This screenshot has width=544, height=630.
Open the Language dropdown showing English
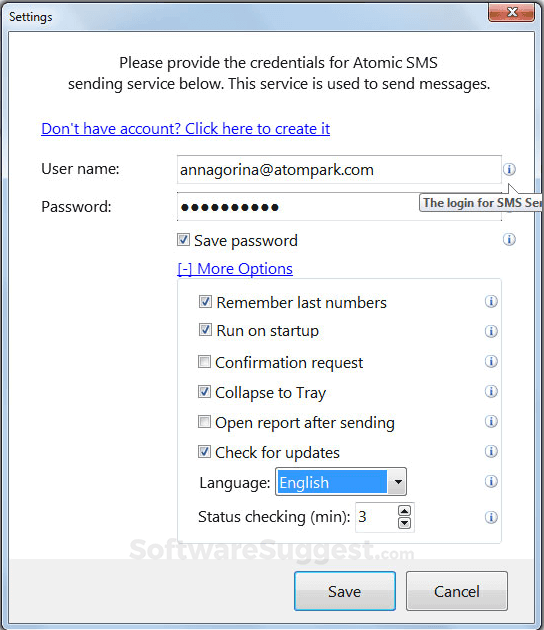click(341, 481)
